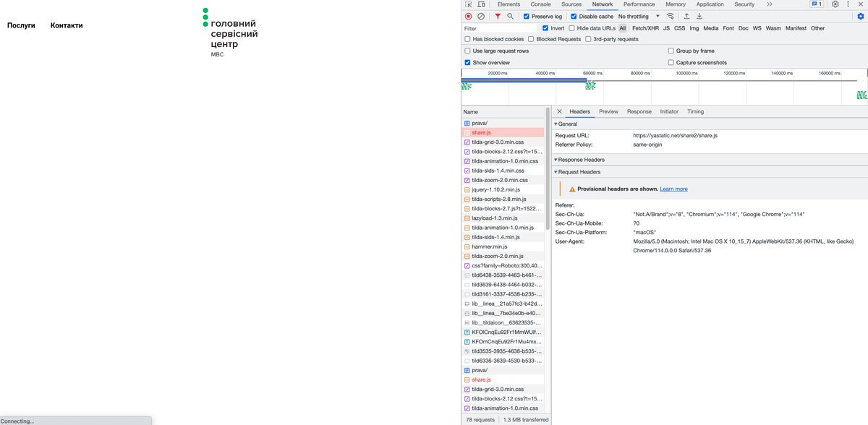Enable 3rd-party requests checkbox

pos(588,39)
